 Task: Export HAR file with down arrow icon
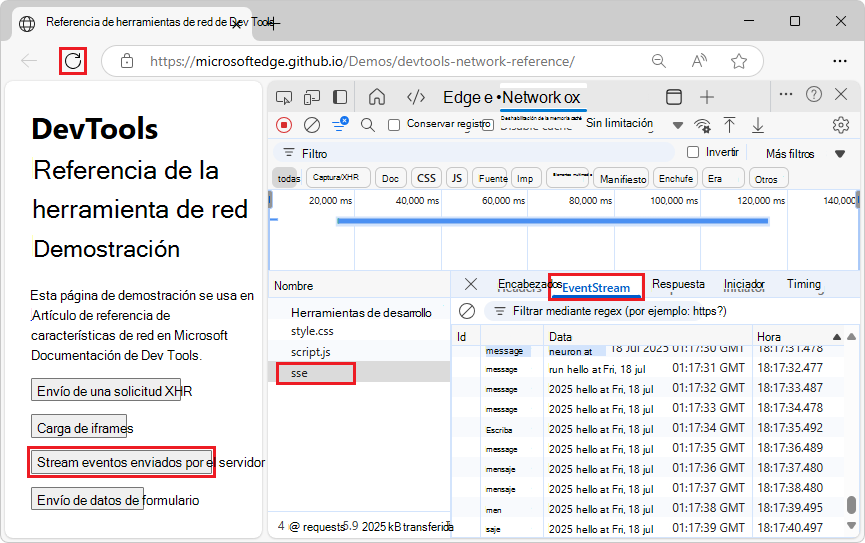coord(758,125)
